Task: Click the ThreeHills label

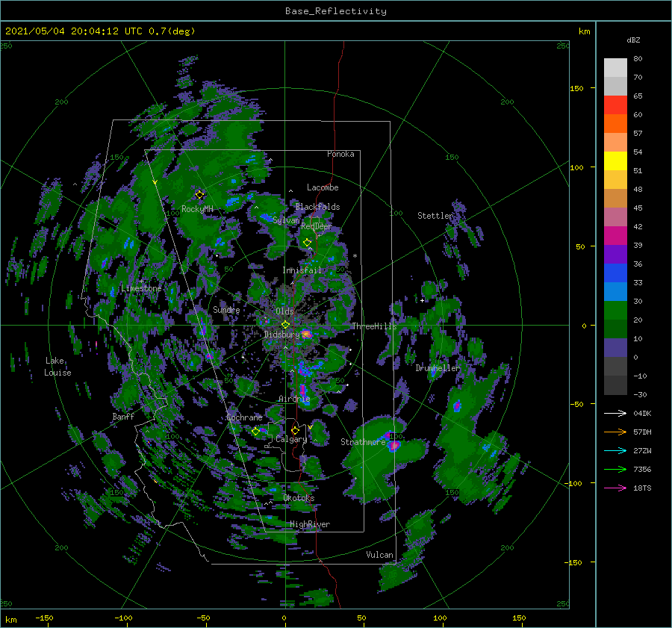Action: tap(375, 326)
